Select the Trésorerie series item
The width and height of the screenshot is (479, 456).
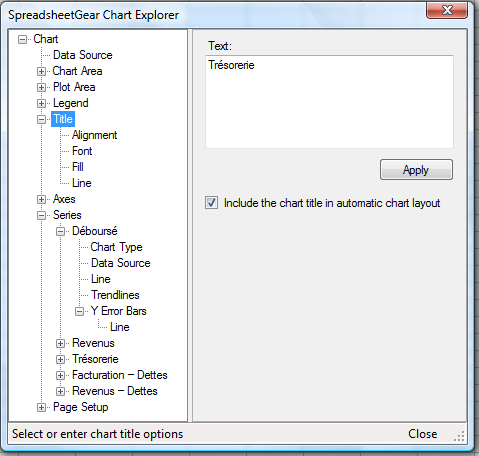pos(95,359)
